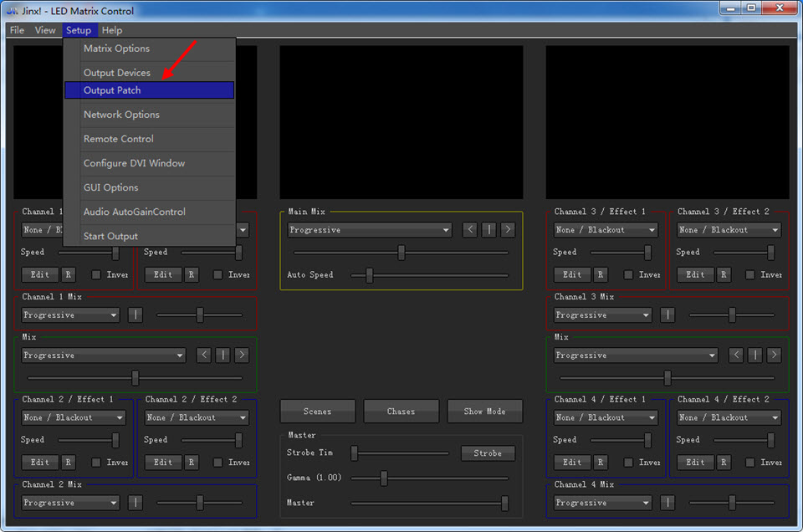Expand Channel 3 Effect 1 effect dropdown
The image size is (803, 532).
pyautogui.click(x=606, y=230)
